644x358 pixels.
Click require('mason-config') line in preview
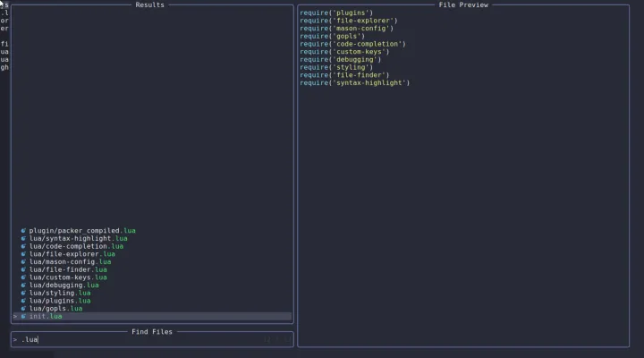(347, 29)
